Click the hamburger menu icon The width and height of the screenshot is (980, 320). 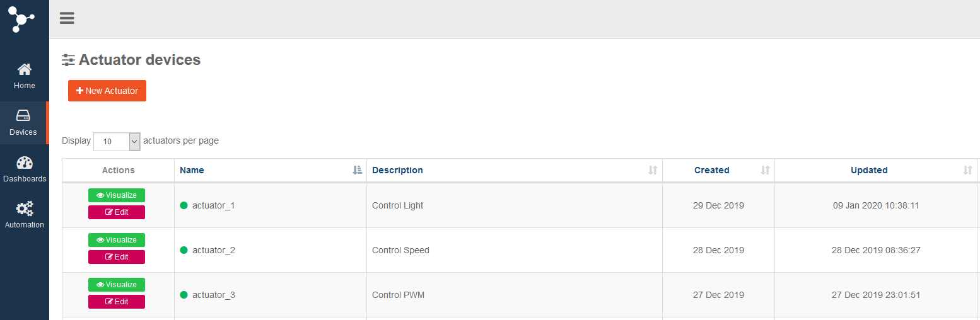click(67, 18)
